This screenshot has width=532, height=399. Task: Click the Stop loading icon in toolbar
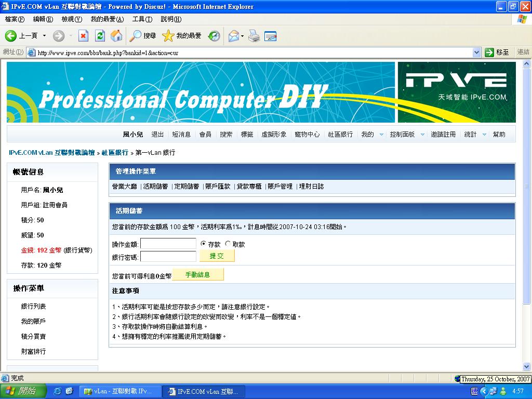tap(83, 36)
